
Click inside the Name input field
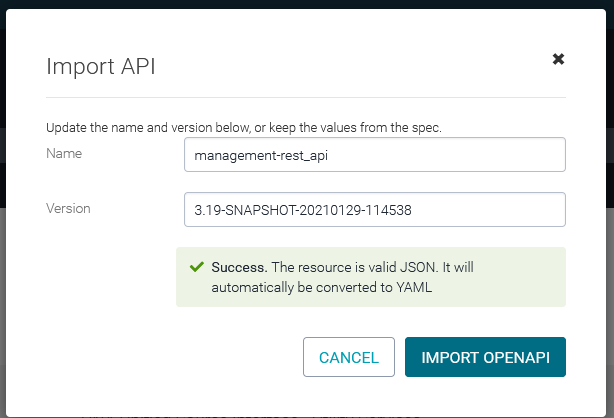pyautogui.click(x=375, y=155)
